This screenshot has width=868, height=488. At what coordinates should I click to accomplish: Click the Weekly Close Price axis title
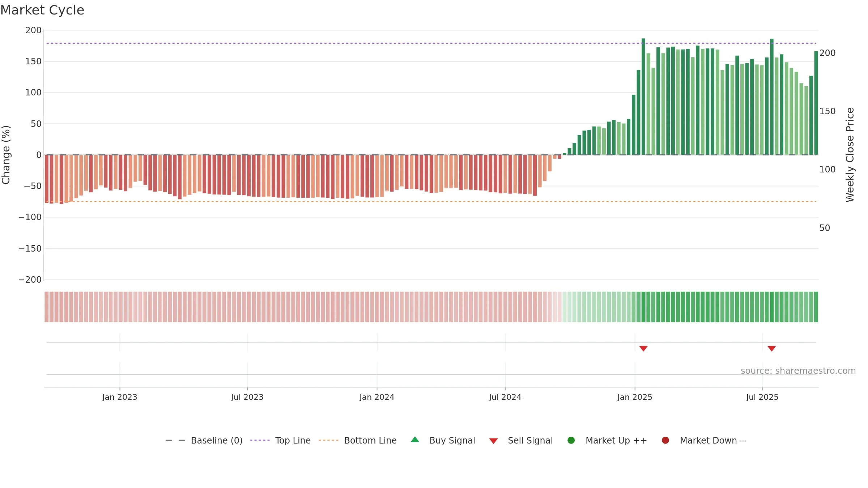850,155
